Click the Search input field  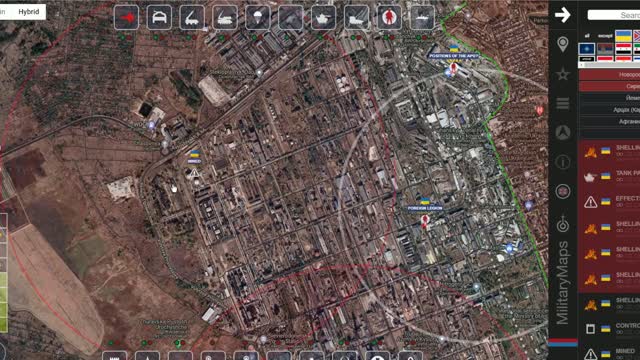(614, 15)
